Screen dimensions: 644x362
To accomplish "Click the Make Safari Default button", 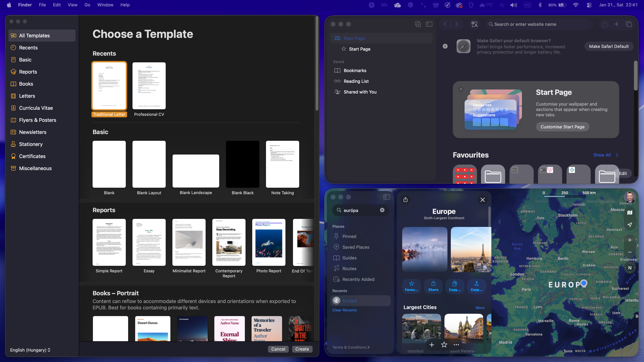I will [609, 46].
